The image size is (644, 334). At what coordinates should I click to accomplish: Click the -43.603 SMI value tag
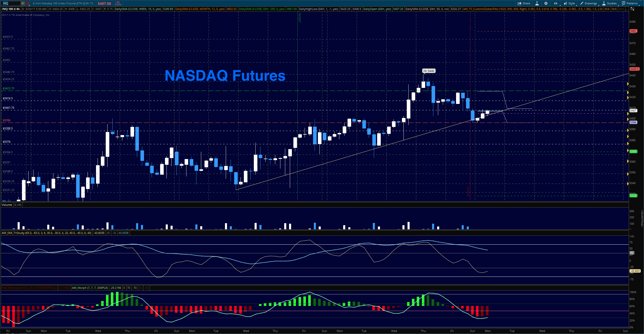coord(635,271)
